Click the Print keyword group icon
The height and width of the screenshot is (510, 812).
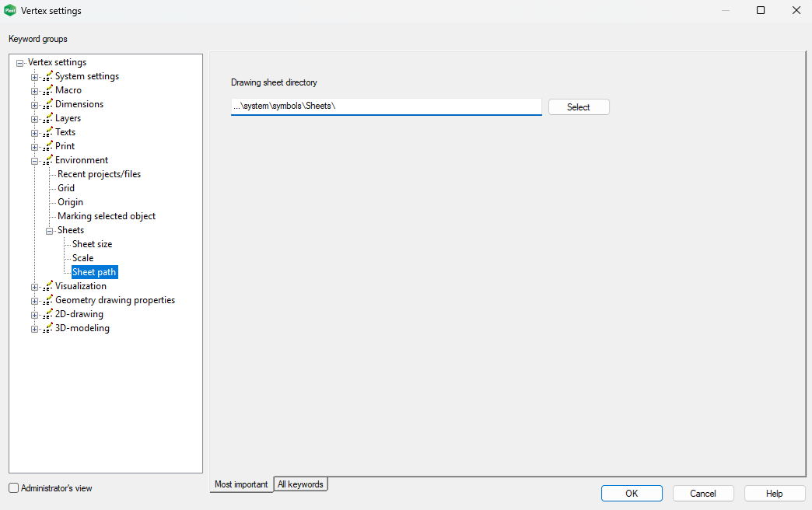click(48, 146)
